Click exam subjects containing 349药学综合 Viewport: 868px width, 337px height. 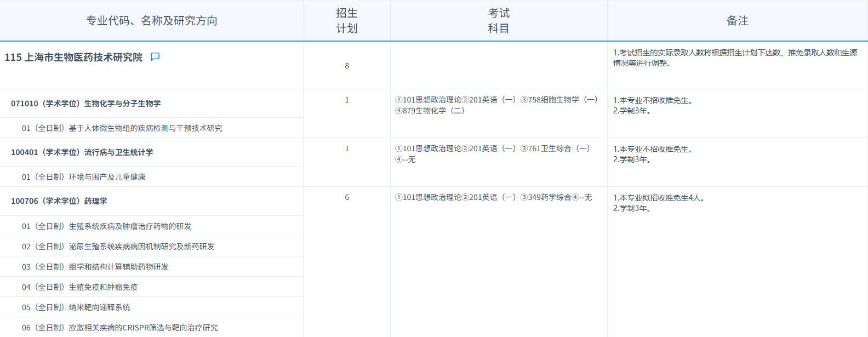pos(493,197)
